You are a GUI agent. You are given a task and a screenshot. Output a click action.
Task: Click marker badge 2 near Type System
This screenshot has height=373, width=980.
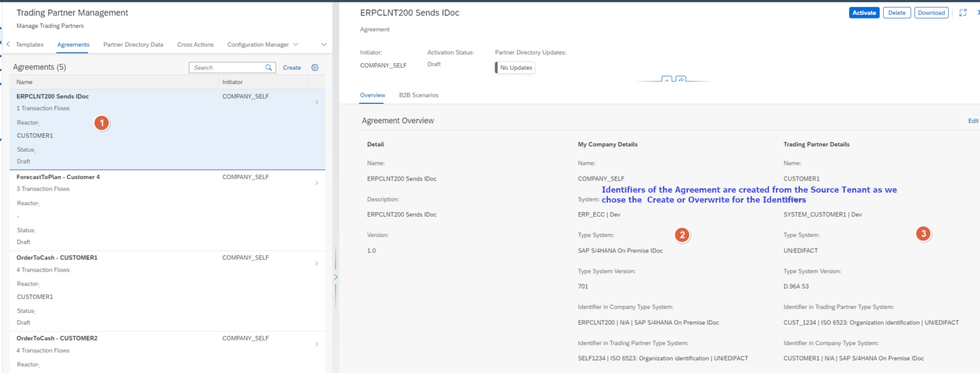click(x=682, y=235)
